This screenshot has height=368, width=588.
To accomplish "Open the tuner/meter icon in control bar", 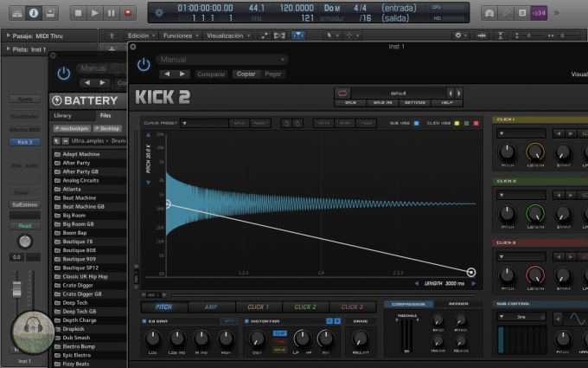I will (489, 13).
